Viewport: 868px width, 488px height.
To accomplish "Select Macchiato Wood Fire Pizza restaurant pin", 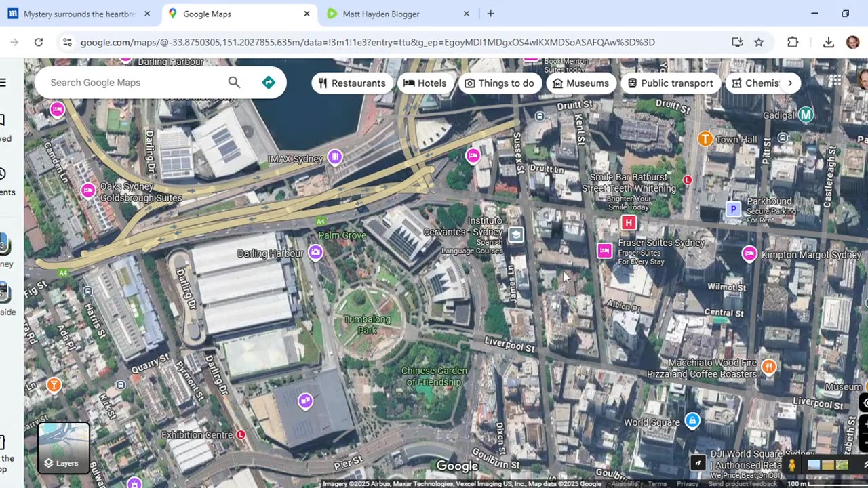I will [768, 367].
